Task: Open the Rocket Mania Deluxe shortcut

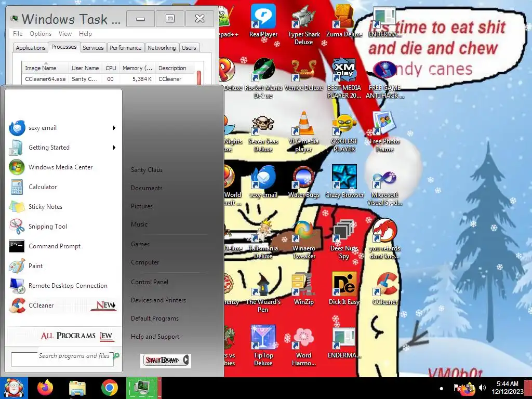Action: [263, 78]
